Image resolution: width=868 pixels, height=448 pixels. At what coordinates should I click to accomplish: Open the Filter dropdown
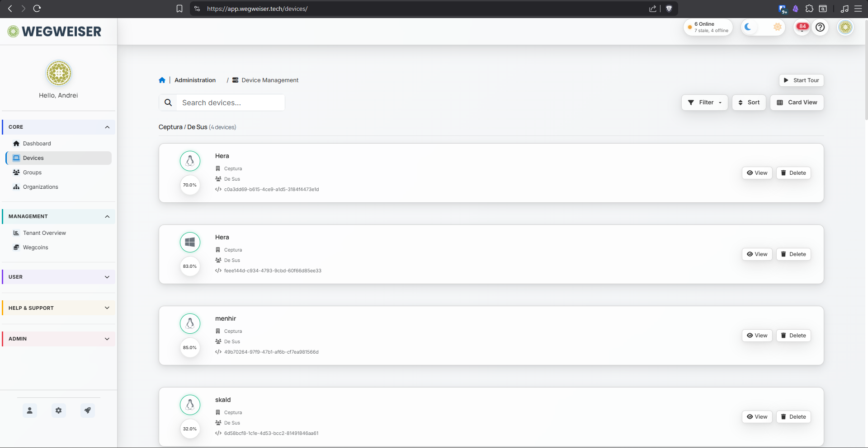(704, 103)
